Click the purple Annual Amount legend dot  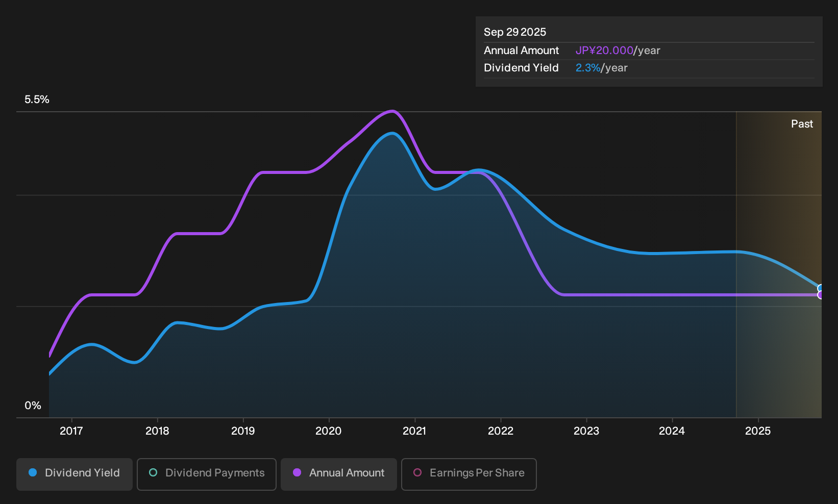click(297, 473)
